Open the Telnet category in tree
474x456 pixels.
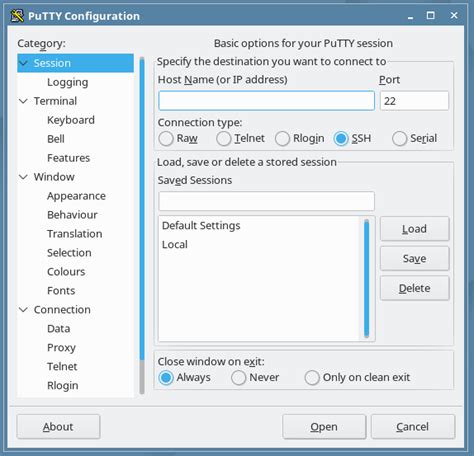click(62, 367)
